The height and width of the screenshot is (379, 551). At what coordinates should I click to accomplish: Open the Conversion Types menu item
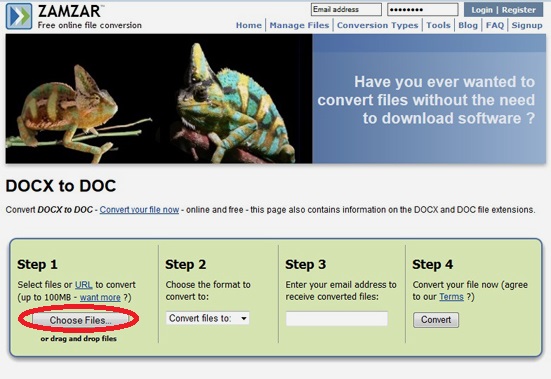coord(378,25)
